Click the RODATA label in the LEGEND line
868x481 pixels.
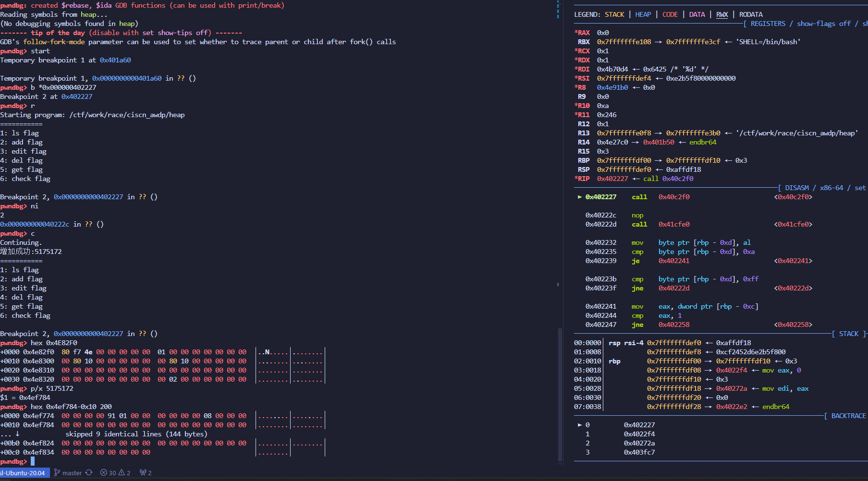751,14
